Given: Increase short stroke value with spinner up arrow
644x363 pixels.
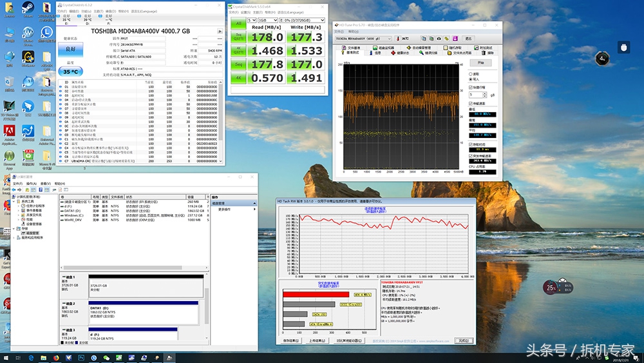Looking at the screenshot, I should pyautogui.click(x=485, y=93).
